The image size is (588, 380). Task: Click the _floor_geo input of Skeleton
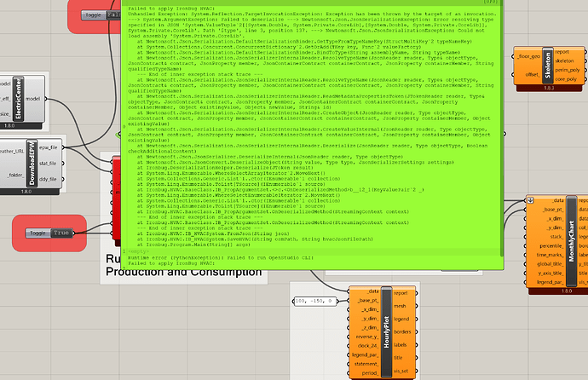[x=528, y=56]
